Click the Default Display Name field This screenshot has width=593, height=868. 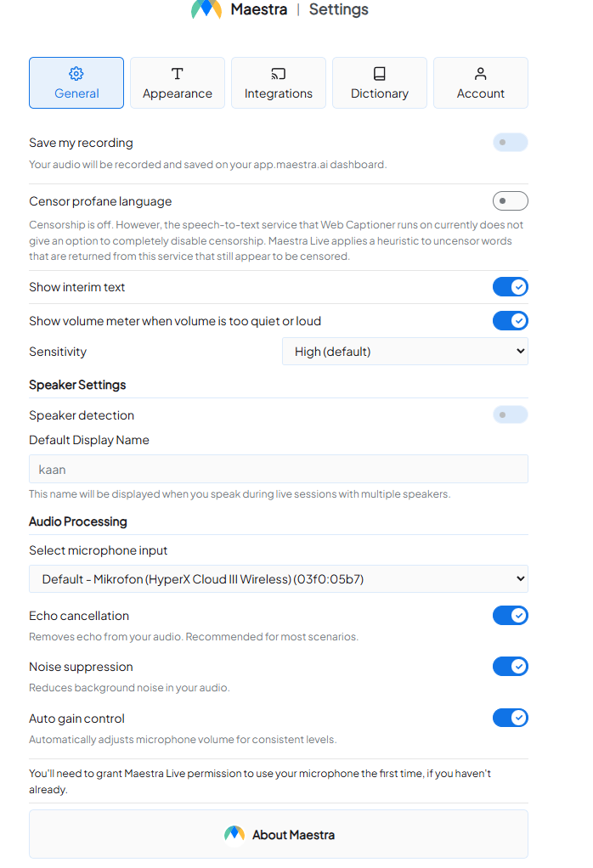(278, 469)
